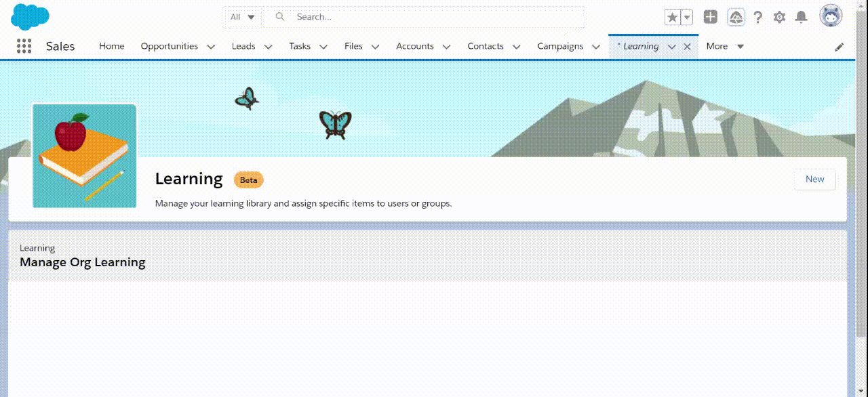Expand the Accounts tab chevron
The image size is (868, 397).
[446, 47]
